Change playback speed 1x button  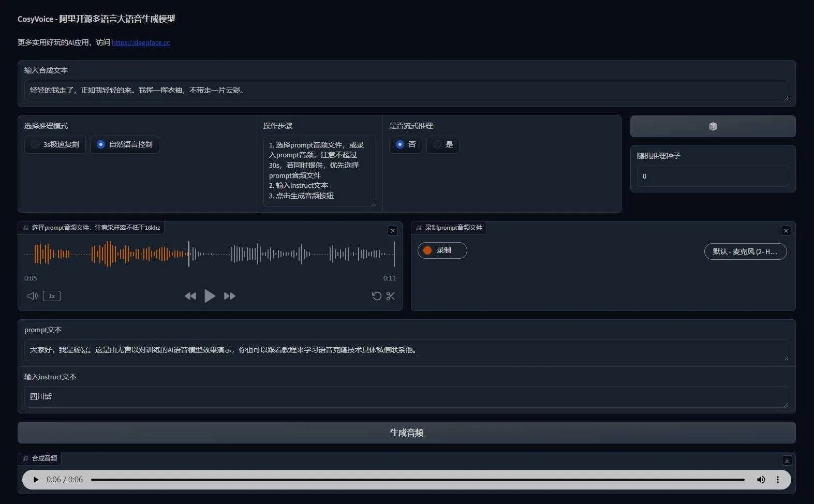click(x=52, y=296)
